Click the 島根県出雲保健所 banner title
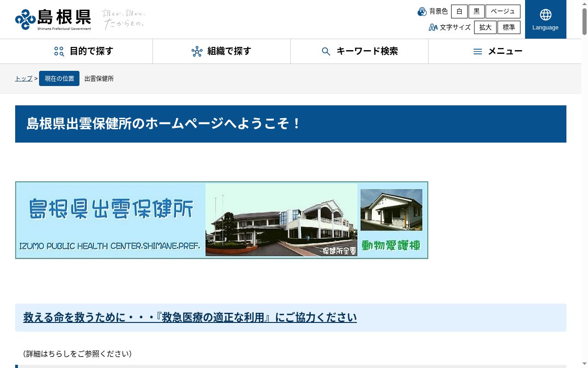Screen dimensions: 588x368 tap(111, 208)
